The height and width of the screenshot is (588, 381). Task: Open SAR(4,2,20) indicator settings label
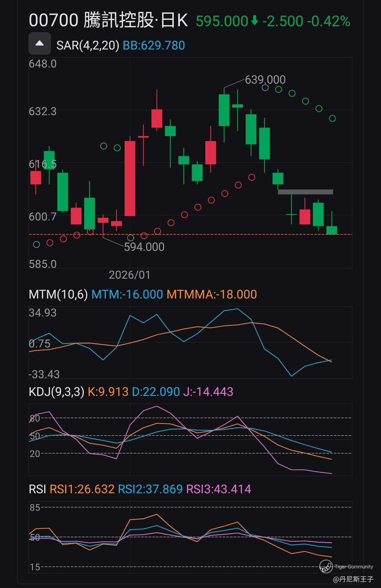click(88, 45)
